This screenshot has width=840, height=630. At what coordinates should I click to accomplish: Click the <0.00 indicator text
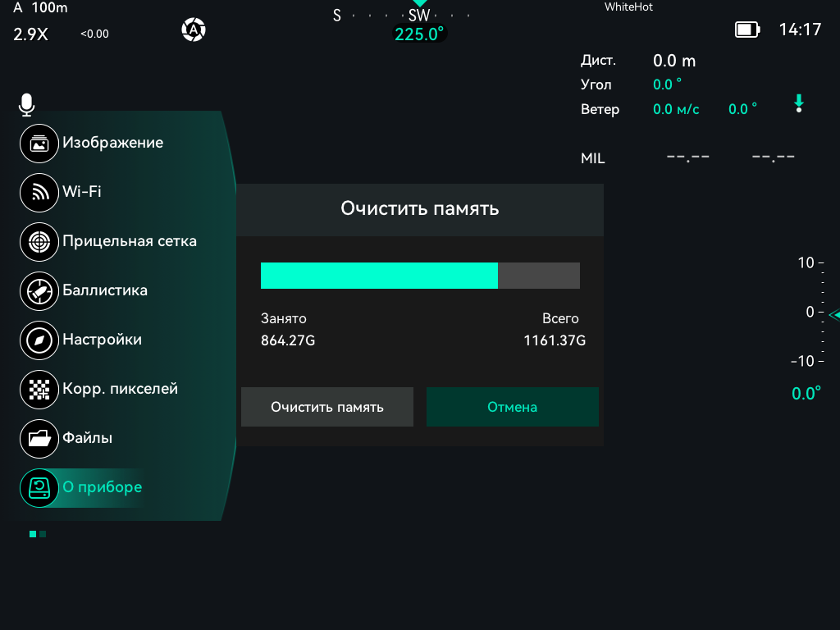(95, 34)
